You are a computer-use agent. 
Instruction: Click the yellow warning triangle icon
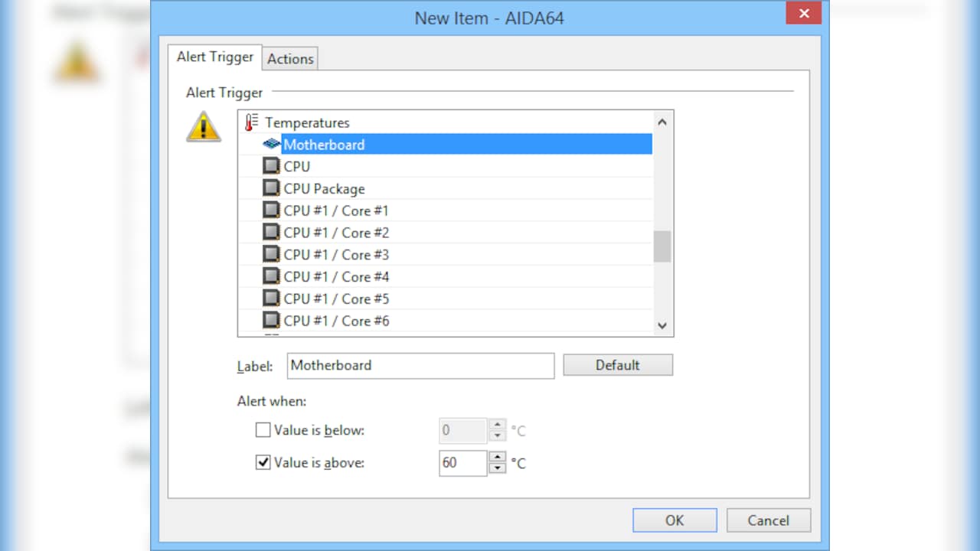(204, 126)
